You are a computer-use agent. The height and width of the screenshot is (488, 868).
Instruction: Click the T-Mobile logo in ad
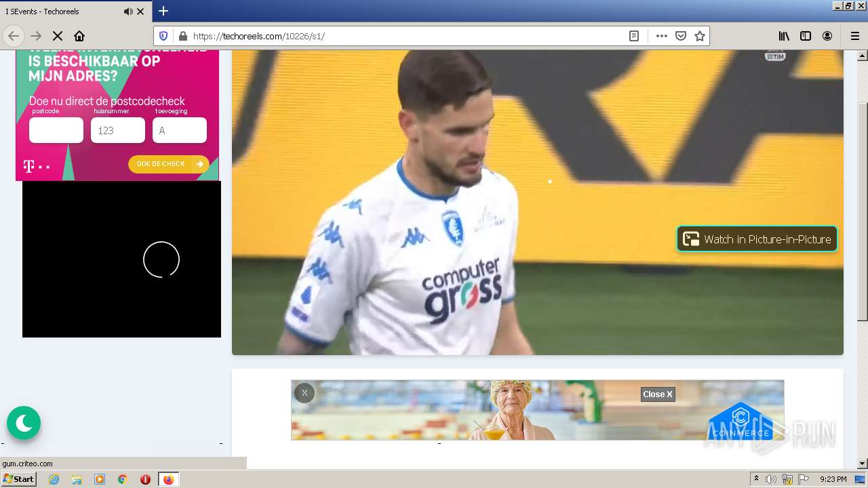pos(37,166)
